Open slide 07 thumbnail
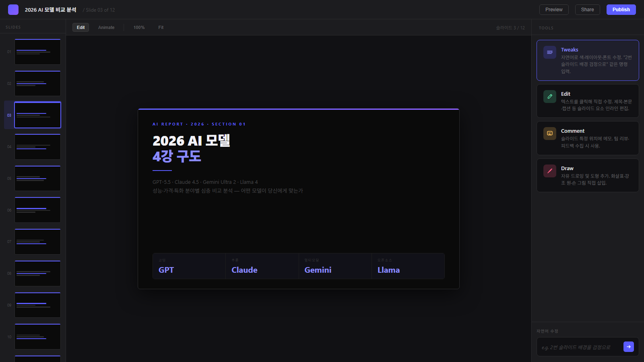 (x=37, y=242)
